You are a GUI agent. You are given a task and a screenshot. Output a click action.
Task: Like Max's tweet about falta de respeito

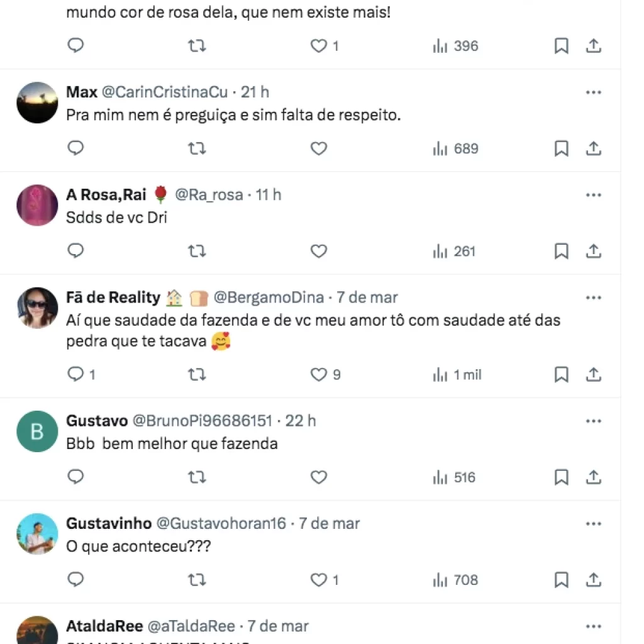point(319,148)
